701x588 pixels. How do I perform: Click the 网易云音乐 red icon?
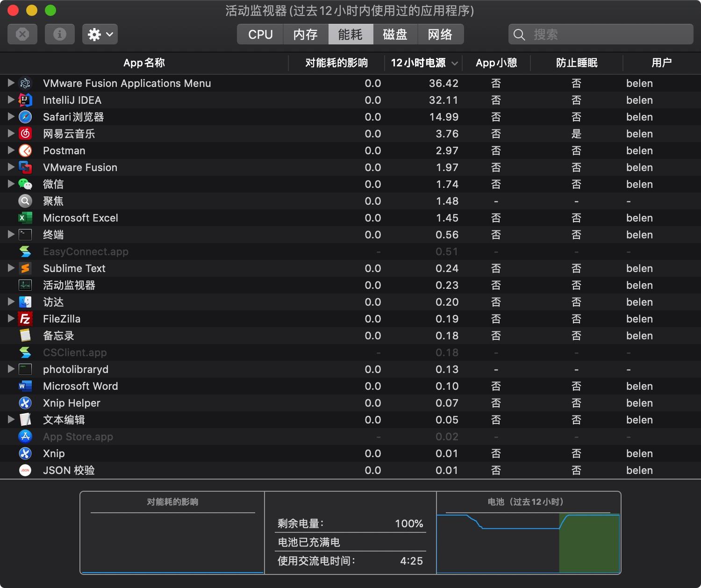point(25,134)
